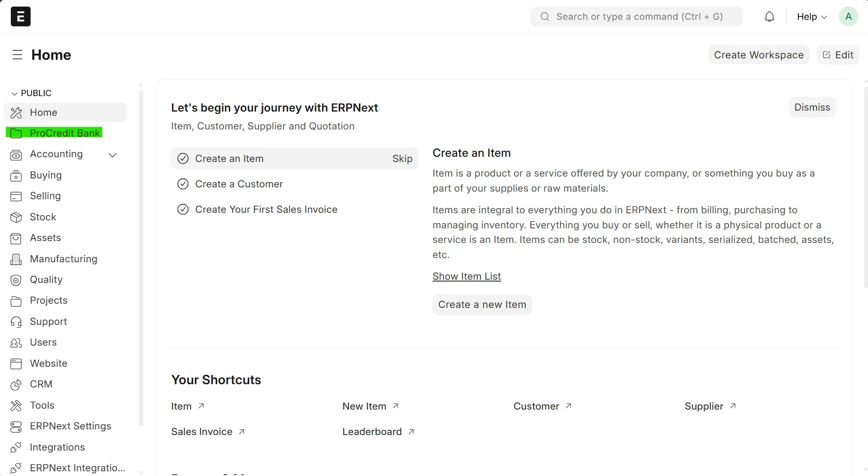The height and width of the screenshot is (476, 868).
Task: Focus the search command bar
Action: coord(637,16)
